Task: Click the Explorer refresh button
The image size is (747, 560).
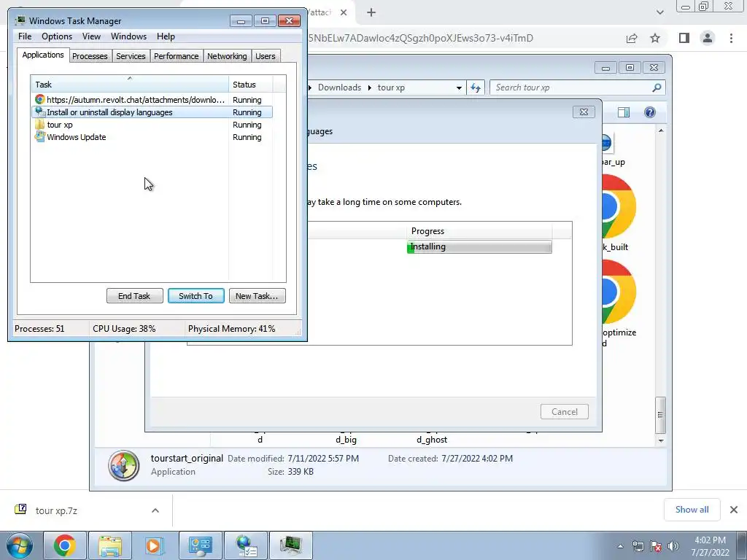Action: (476, 87)
